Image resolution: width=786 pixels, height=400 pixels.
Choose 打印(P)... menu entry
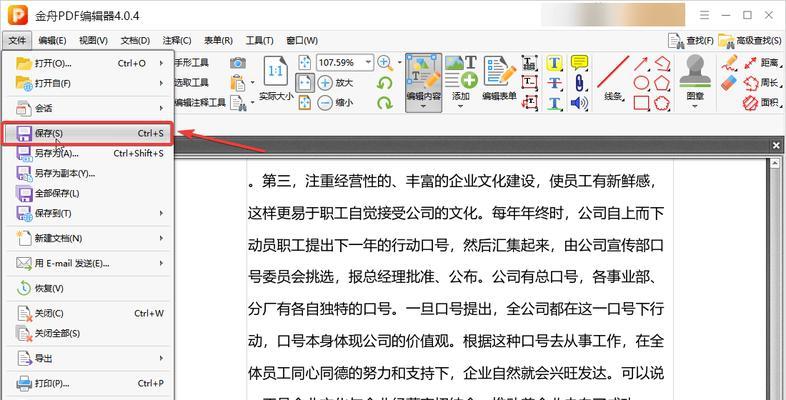pyautogui.click(x=89, y=383)
